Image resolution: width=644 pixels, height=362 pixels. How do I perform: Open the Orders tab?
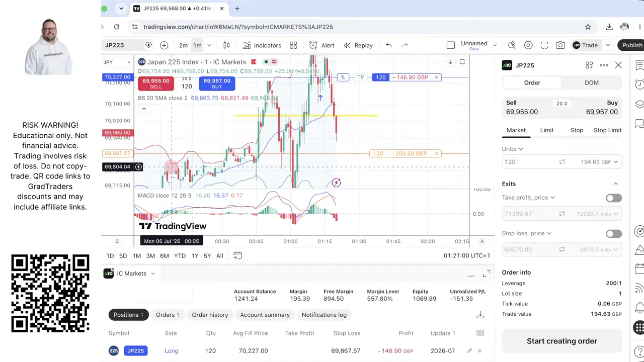168,315
